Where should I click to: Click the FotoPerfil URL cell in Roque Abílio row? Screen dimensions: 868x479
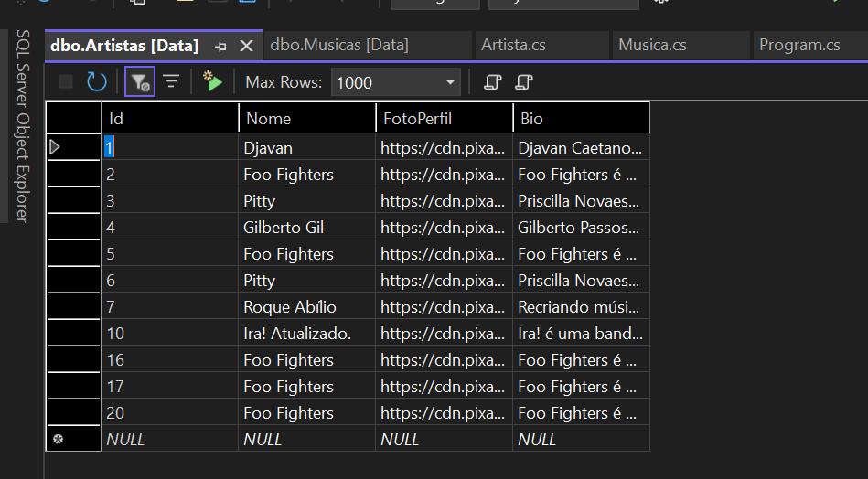445,307
